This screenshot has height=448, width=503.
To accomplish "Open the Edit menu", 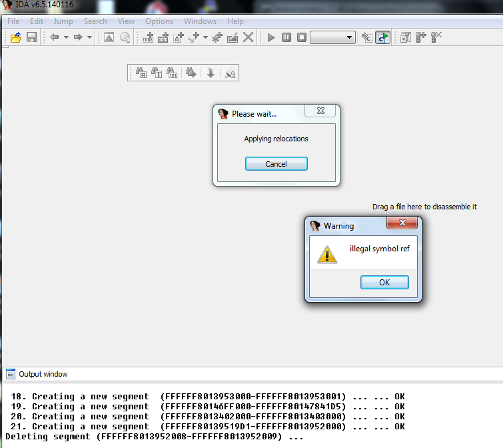I will point(37,21).
